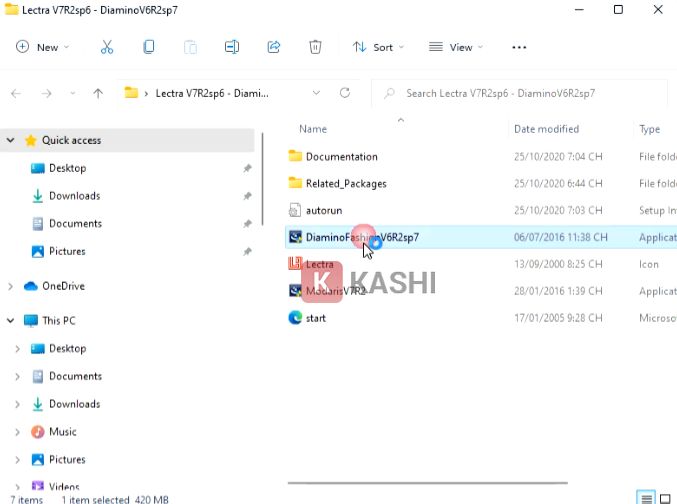Open the New dropdown menu

coord(44,47)
